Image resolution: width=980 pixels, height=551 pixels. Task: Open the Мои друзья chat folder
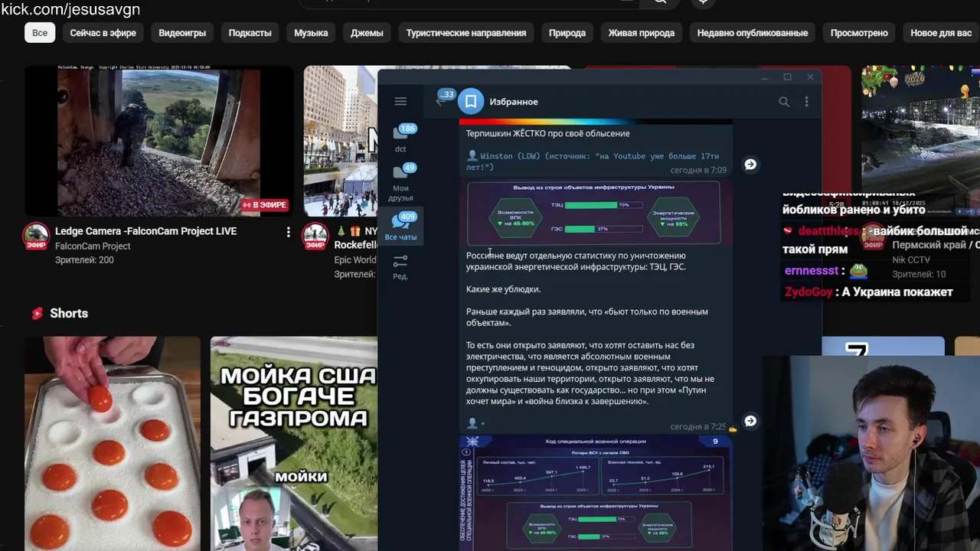click(x=400, y=182)
